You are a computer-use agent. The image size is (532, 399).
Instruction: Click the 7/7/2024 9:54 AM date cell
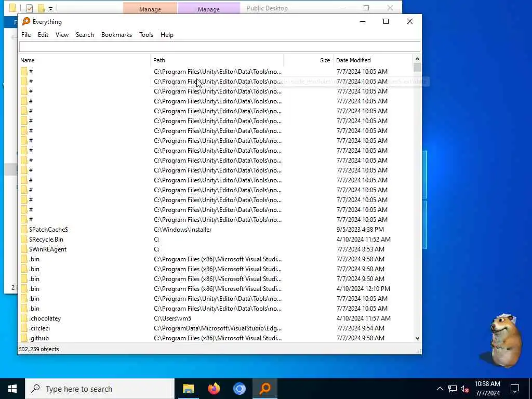pos(361,328)
